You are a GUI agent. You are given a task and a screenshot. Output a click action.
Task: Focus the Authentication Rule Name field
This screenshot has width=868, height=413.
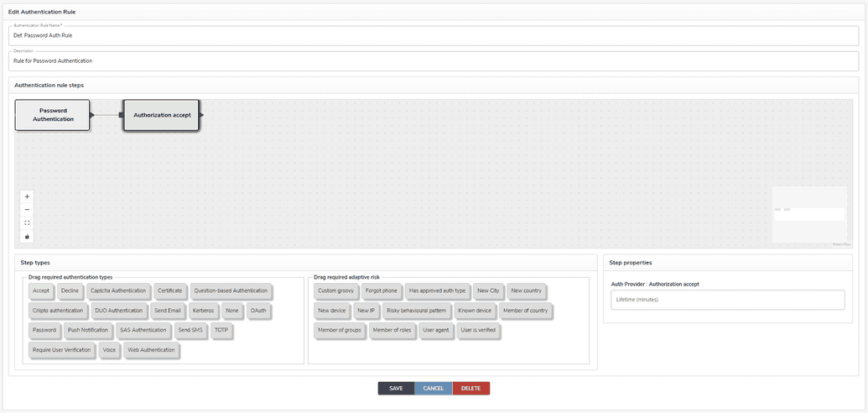point(434,37)
